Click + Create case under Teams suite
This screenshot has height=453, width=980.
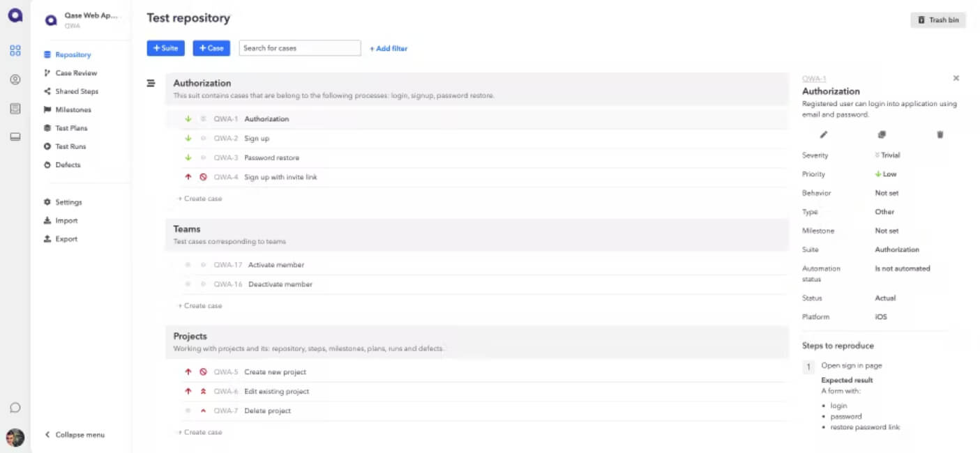(200, 306)
